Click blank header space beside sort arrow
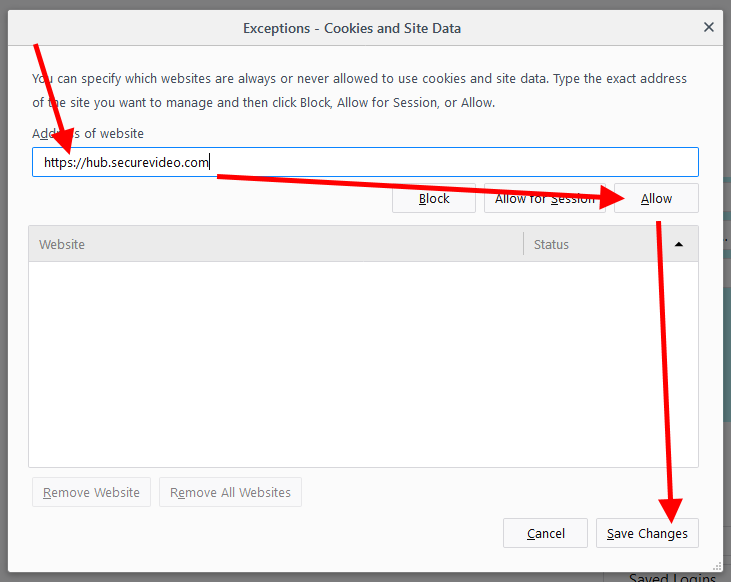This screenshot has width=731, height=582. 620,244
